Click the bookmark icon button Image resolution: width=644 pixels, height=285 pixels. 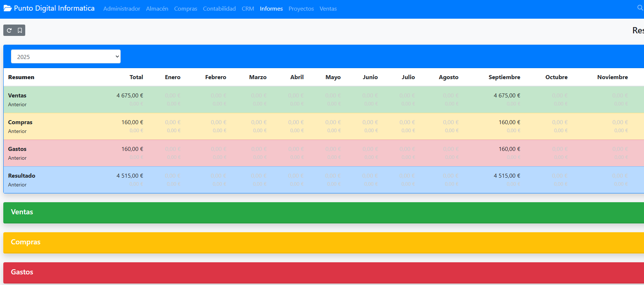pos(20,30)
